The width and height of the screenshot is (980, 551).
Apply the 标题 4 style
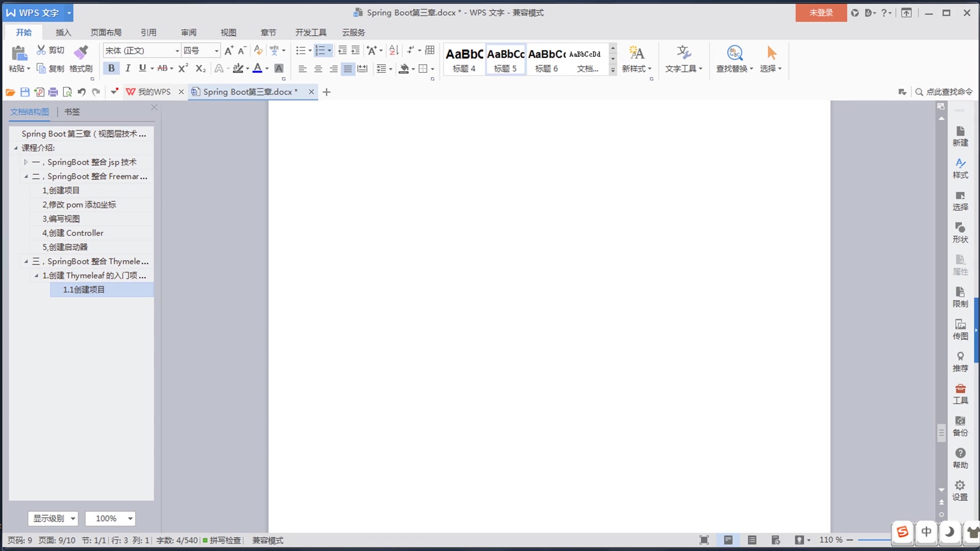tap(464, 60)
